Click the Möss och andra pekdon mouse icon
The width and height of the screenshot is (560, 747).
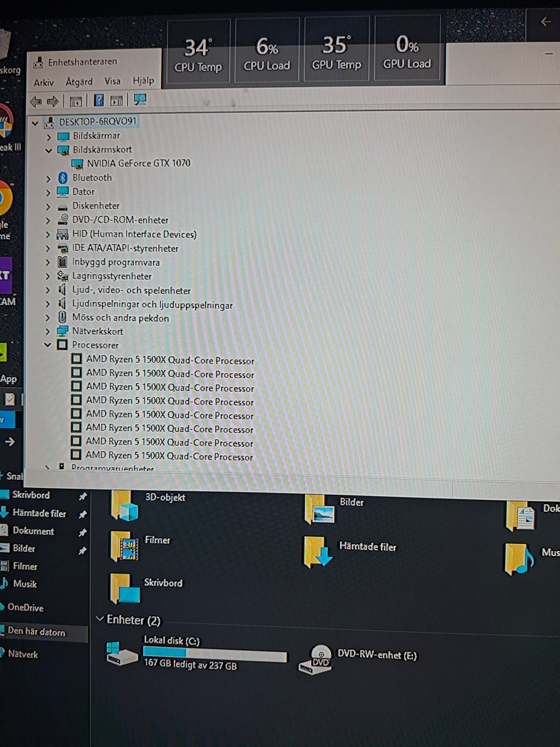tap(62, 317)
